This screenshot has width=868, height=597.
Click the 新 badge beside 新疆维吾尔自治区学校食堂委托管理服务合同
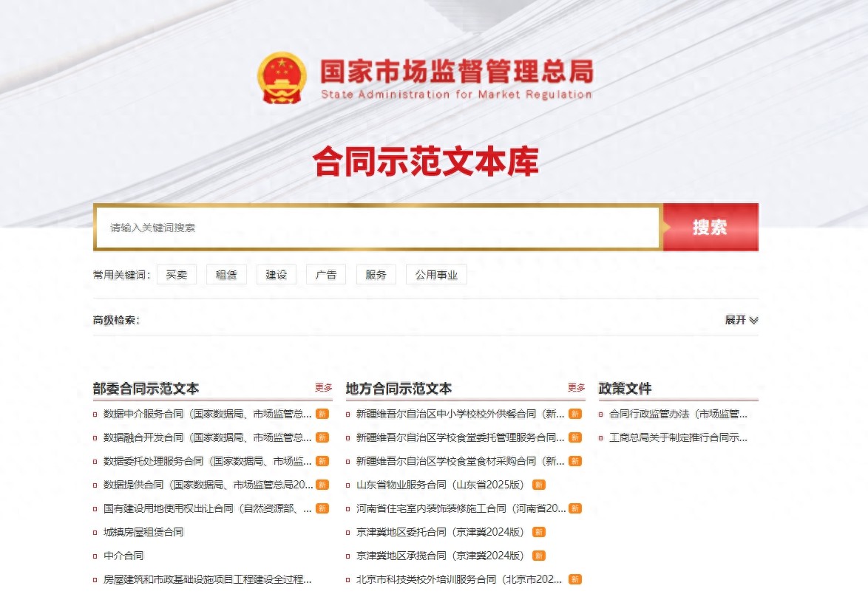pos(576,438)
